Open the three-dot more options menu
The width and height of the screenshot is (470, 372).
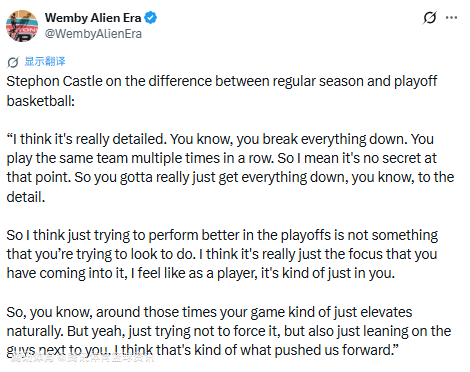pos(451,18)
